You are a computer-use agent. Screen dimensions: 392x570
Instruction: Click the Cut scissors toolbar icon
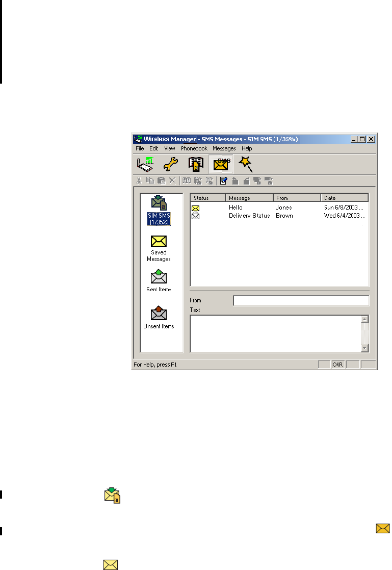pyautogui.click(x=139, y=180)
